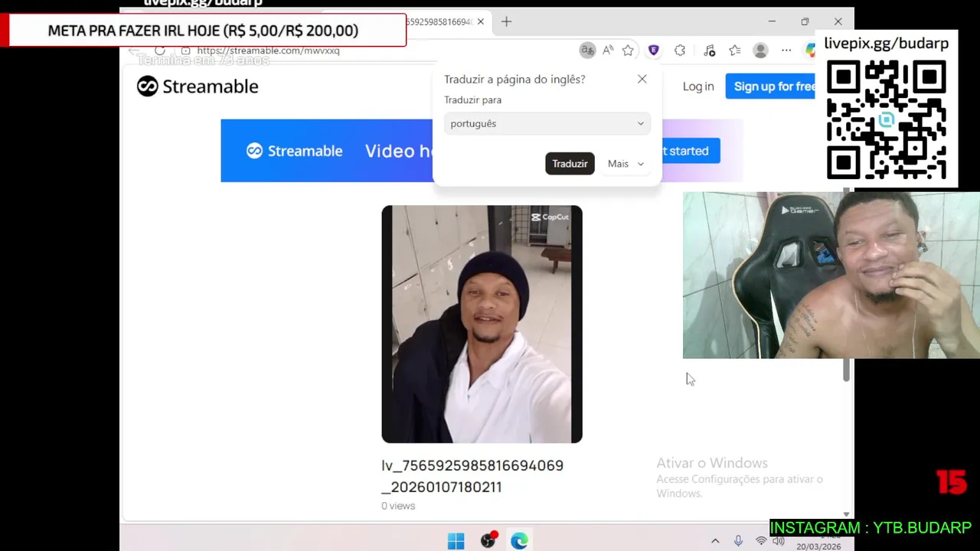Expand the Mais options dropdown
The image size is (980, 551).
(626, 164)
